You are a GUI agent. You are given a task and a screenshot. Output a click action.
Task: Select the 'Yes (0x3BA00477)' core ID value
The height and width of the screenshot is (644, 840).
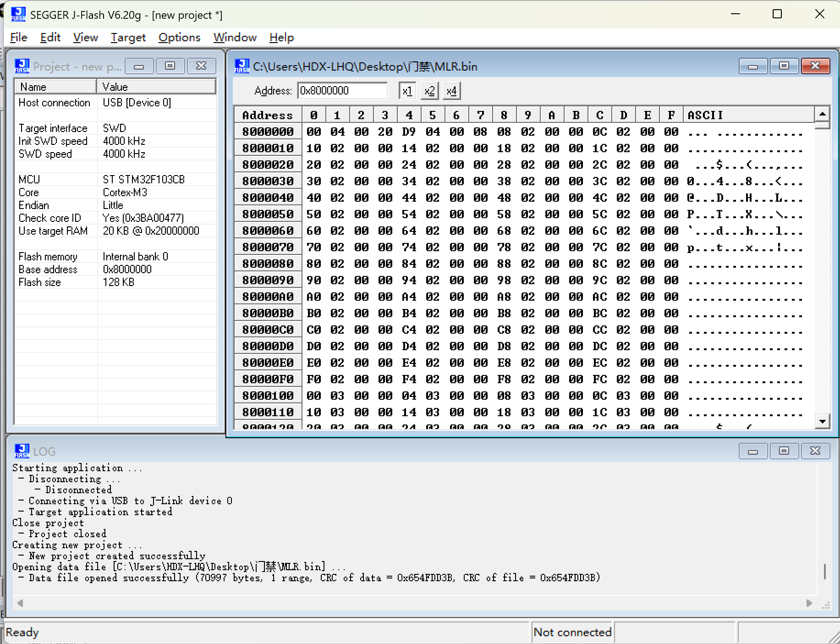[x=143, y=218]
